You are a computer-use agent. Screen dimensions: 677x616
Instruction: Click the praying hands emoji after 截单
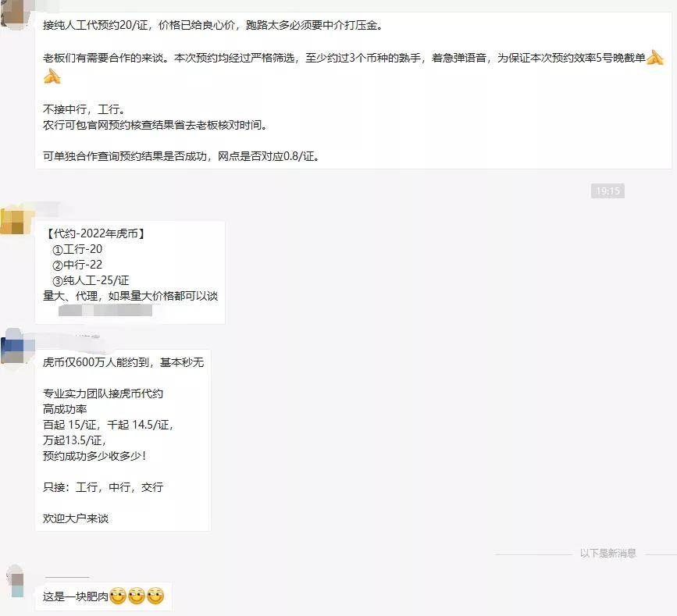pos(655,58)
